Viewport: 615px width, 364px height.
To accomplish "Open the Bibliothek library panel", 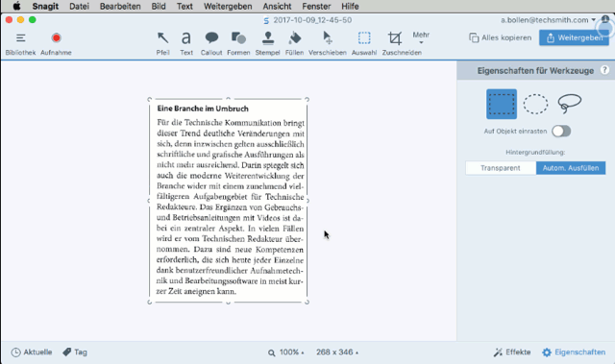I will 20,43.
